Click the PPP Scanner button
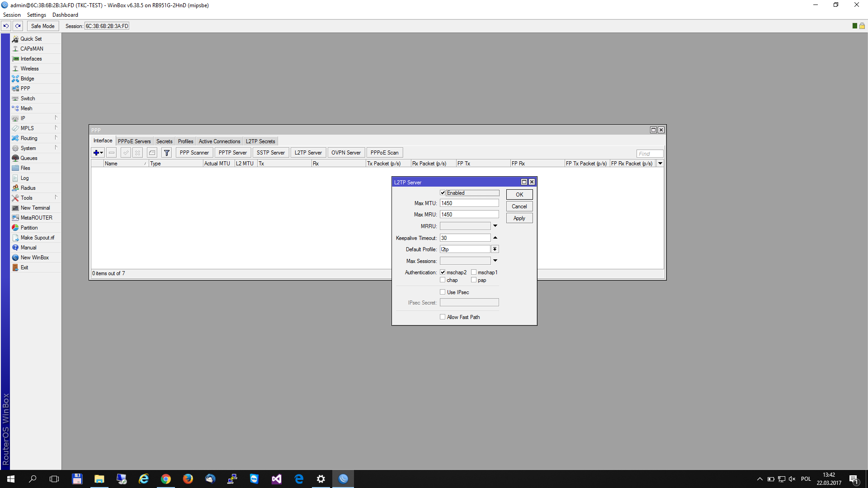The image size is (868, 488). coord(194,153)
